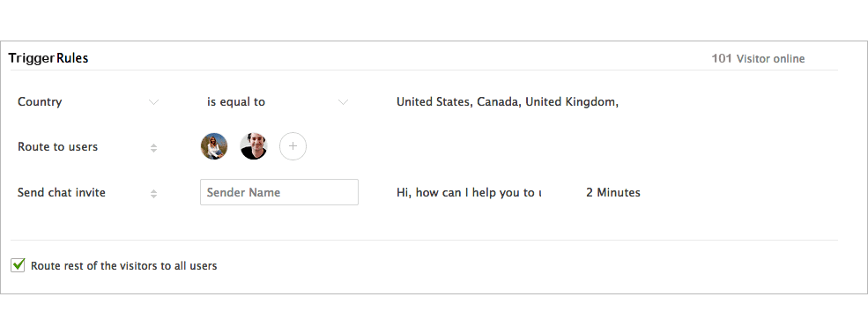Click the female user avatar
This screenshot has width=868, height=334.
click(213, 146)
